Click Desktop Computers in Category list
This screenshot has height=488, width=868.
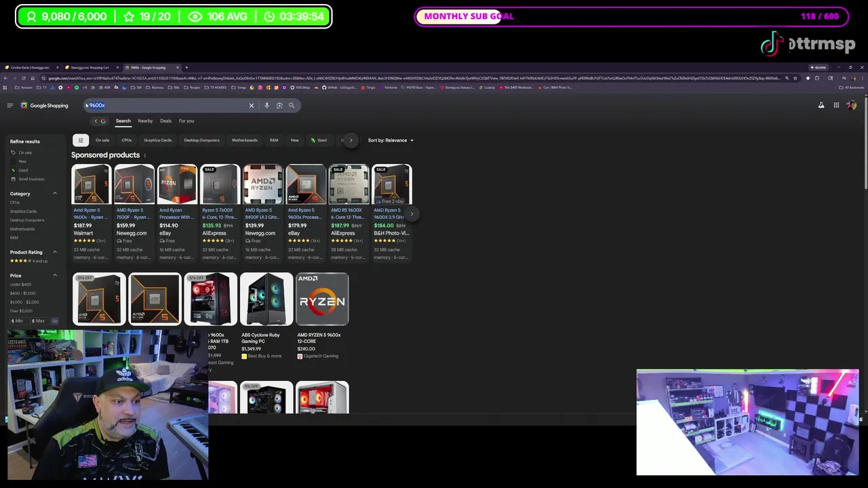27,220
